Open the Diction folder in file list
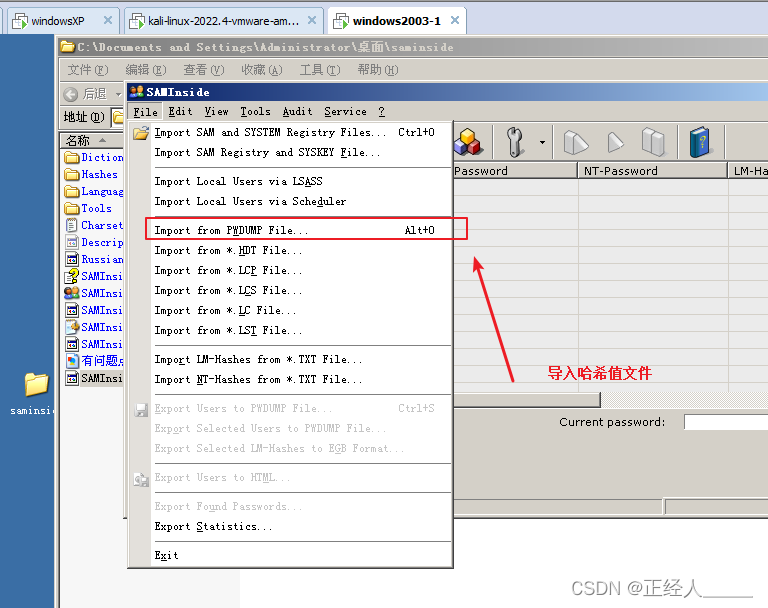The image size is (768, 608). (94, 157)
